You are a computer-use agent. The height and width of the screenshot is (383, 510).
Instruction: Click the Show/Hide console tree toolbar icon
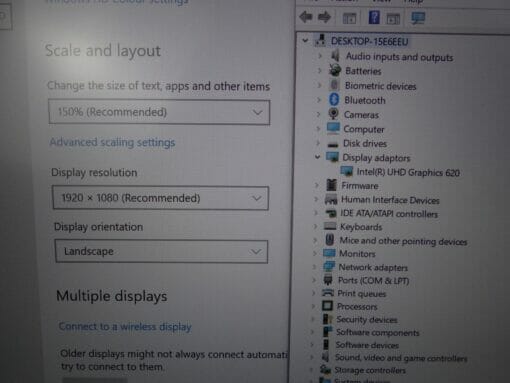[x=349, y=18]
